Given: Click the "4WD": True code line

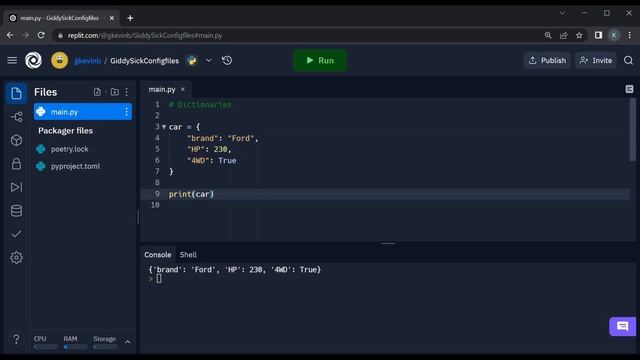Looking at the screenshot, I should pyautogui.click(x=211, y=160).
